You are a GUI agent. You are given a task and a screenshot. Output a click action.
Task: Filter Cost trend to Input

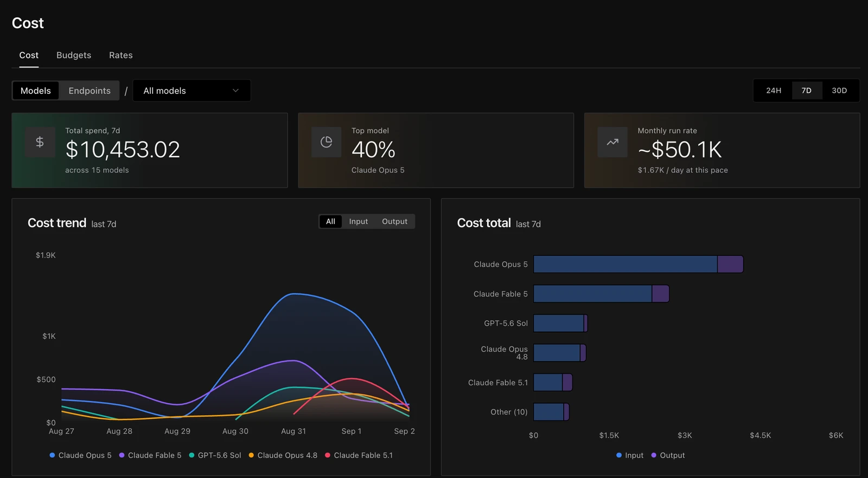(359, 222)
